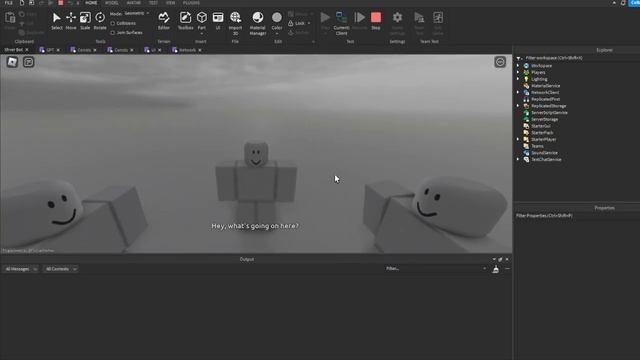
Task: Open the Terrain Editor
Action: (x=164, y=21)
